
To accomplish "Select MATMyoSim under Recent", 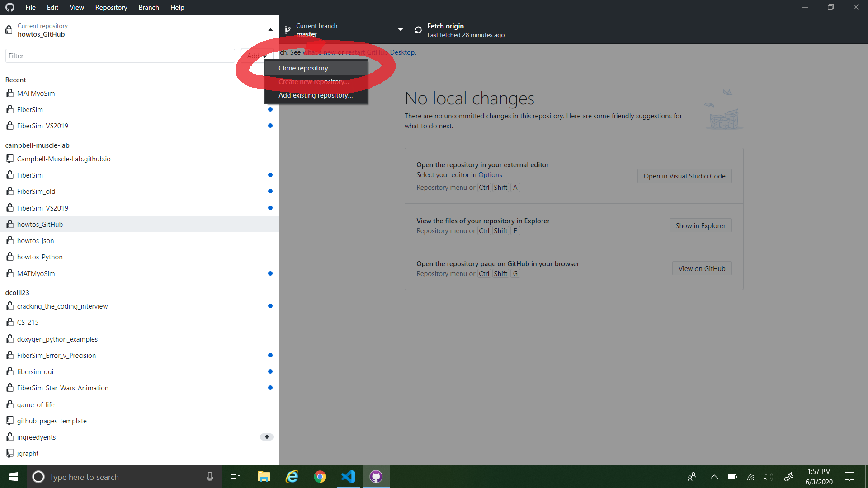I will coord(139,93).
